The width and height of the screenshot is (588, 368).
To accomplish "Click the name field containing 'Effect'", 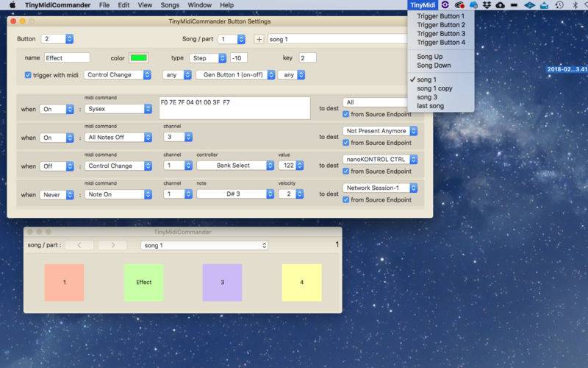I will [67, 58].
